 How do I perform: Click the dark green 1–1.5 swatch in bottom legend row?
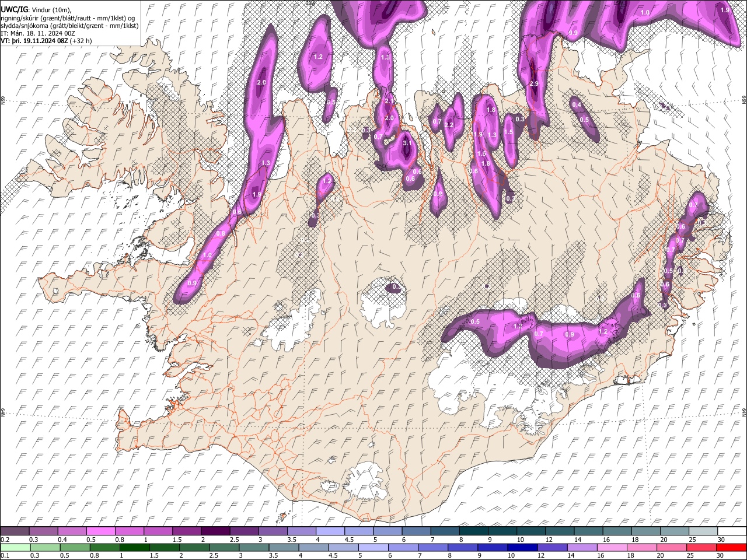click(x=135, y=547)
